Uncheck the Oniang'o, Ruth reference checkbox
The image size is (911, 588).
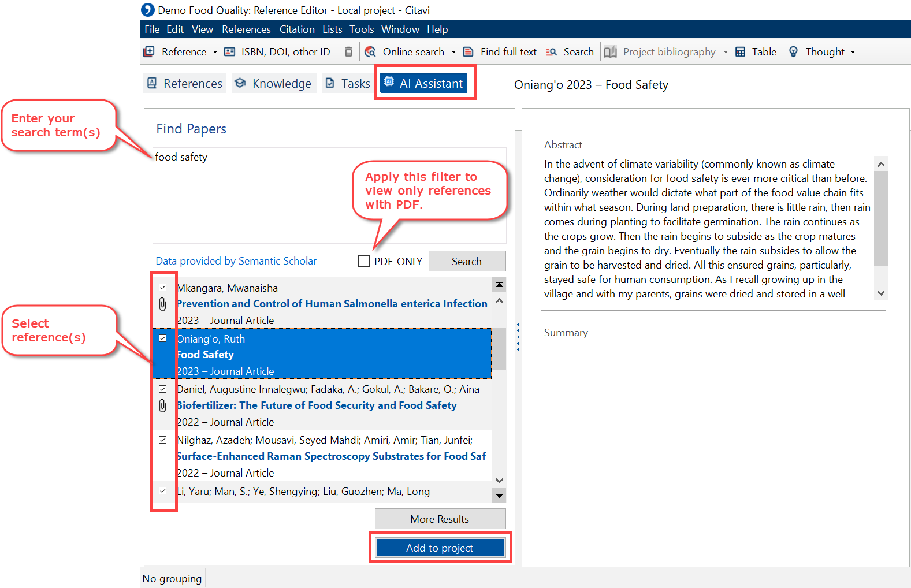click(x=163, y=338)
